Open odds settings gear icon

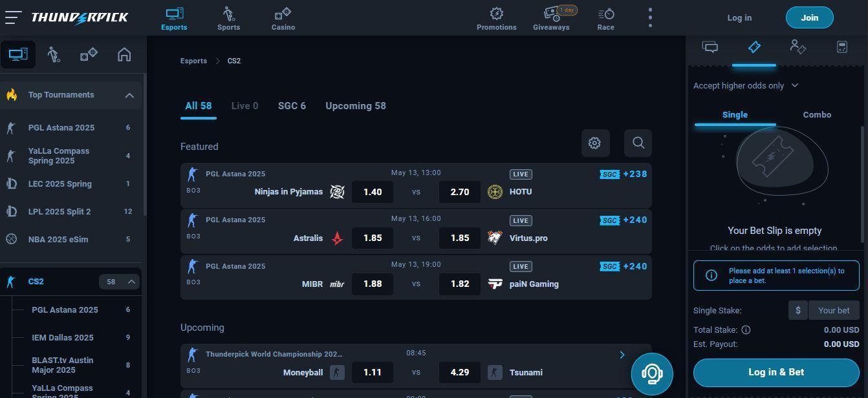coord(595,143)
